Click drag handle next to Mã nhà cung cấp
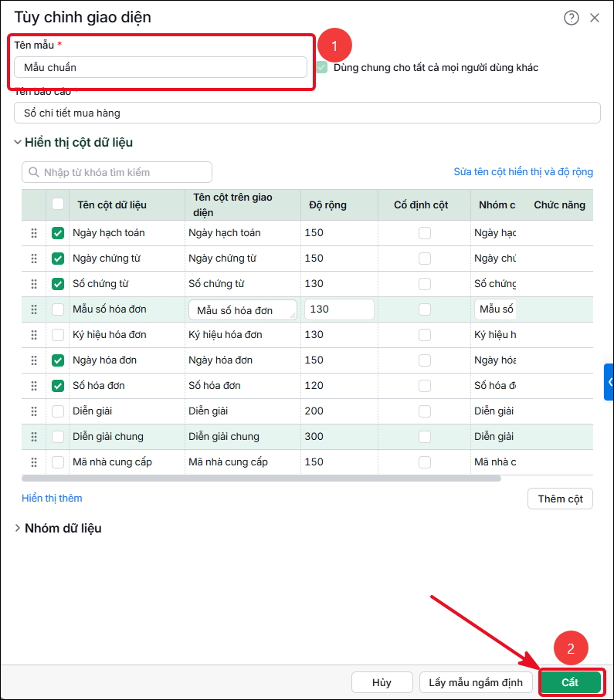Screen dimensions: 614x700 [x=34, y=462]
